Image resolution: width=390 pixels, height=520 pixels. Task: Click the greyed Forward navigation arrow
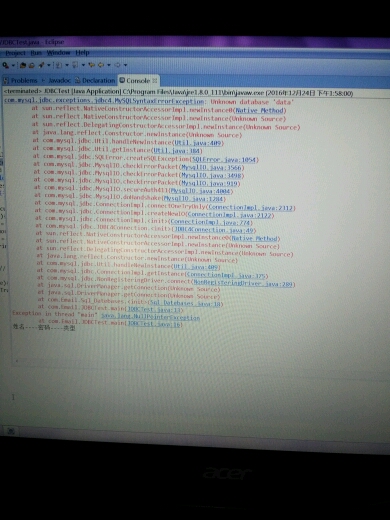coord(117,65)
